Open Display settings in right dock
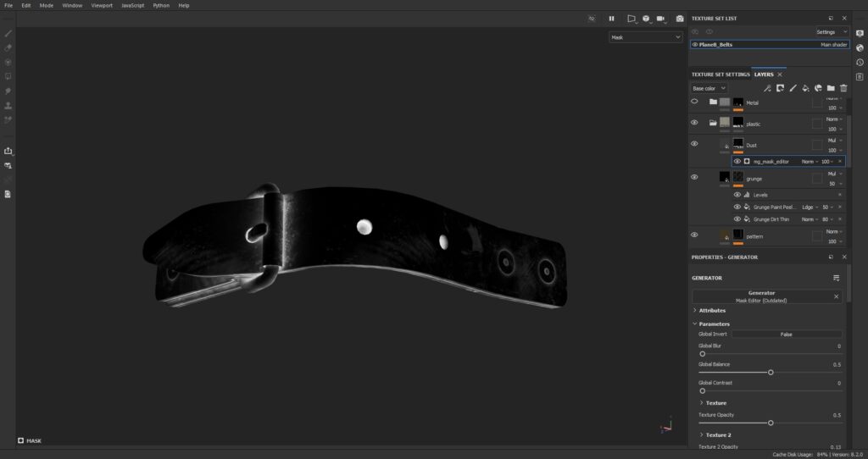 [860, 33]
